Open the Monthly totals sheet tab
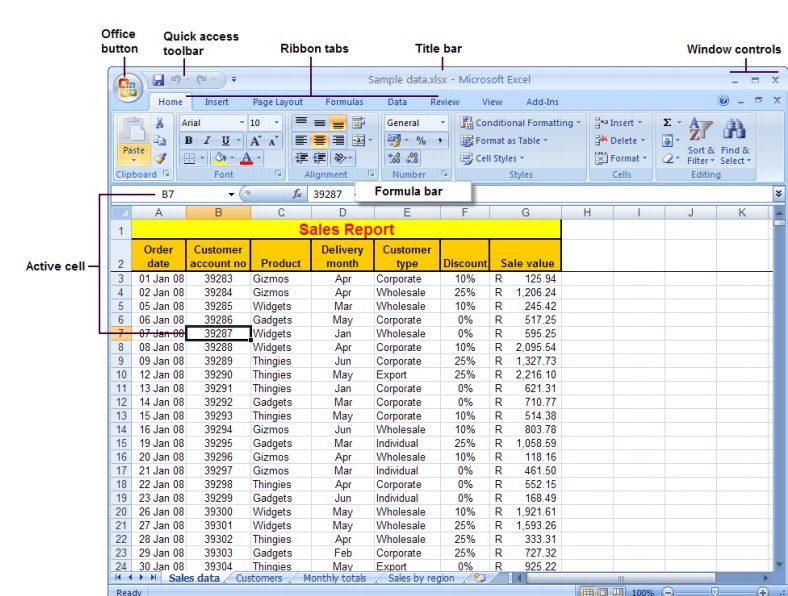The image size is (788, 596). pos(335,578)
